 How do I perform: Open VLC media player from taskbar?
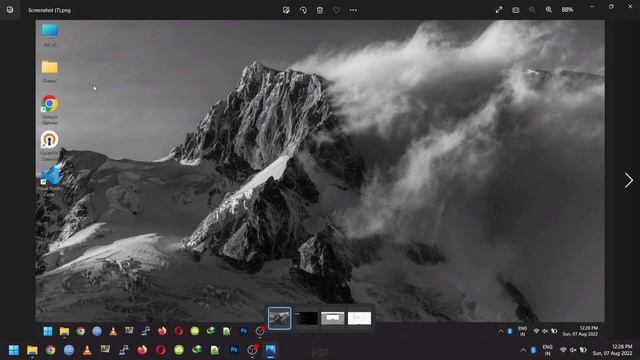pyautogui.click(x=87, y=350)
